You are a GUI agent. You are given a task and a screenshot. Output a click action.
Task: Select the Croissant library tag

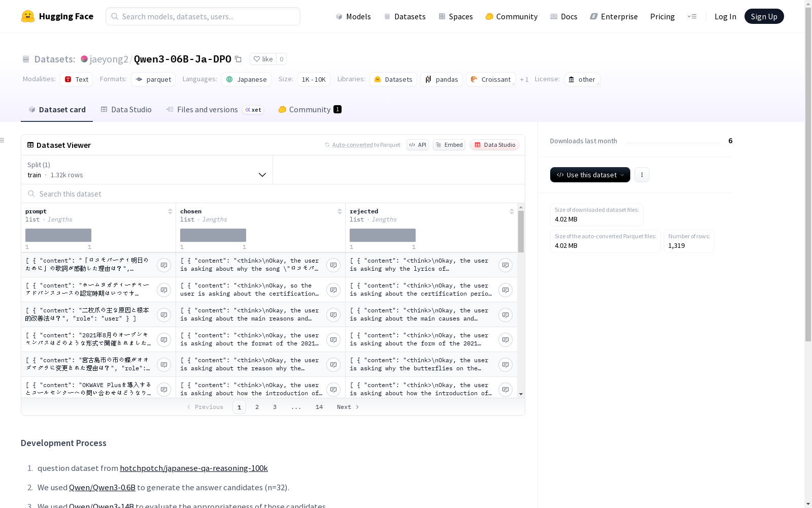click(x=491, y=79)
